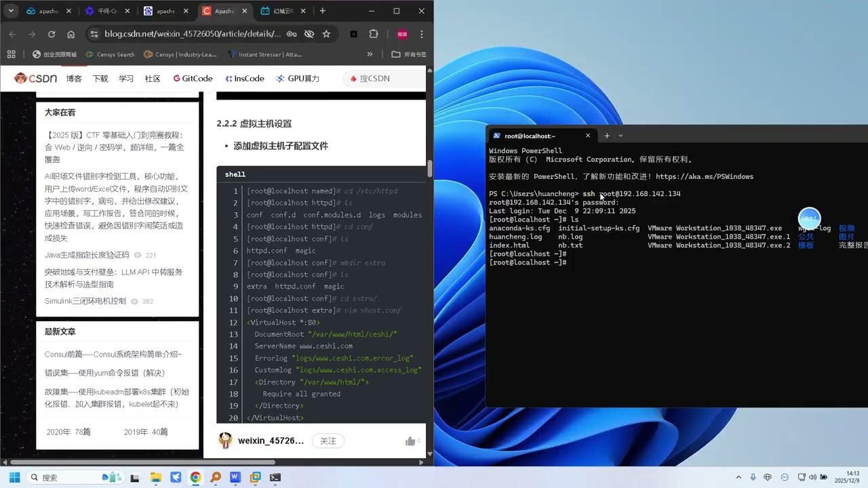
Task: Open the GitCode link
Action: pyautogui.click(x=193, y=79)
